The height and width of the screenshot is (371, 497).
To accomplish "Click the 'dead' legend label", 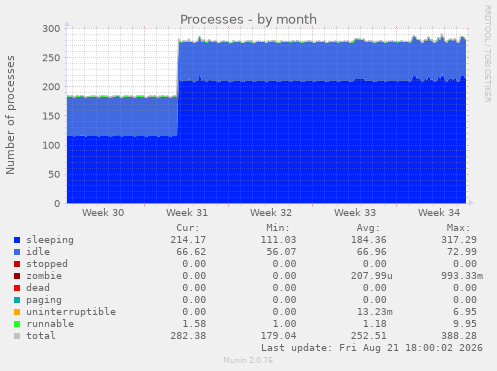I will (38, 288).
